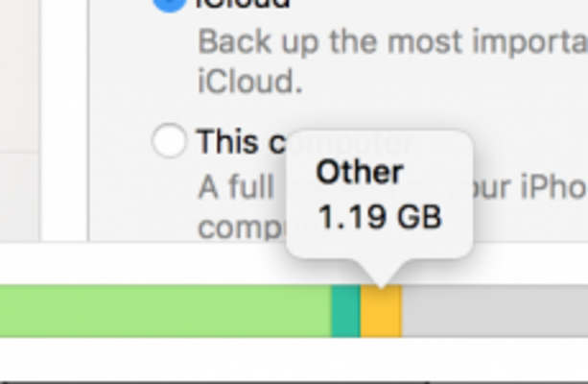Click the yellow "Other" storage segment
Viewport: 588px width, 384px height.
pos(381,313)
